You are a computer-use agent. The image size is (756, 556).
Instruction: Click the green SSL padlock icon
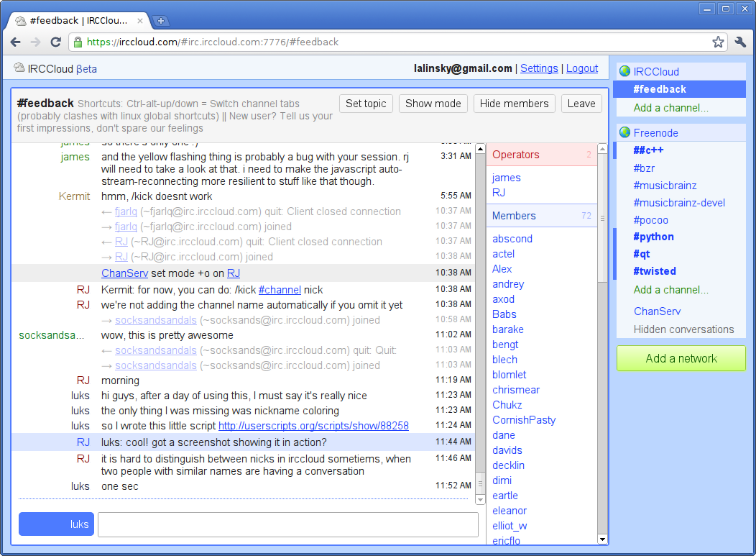[x=78, y=42]
